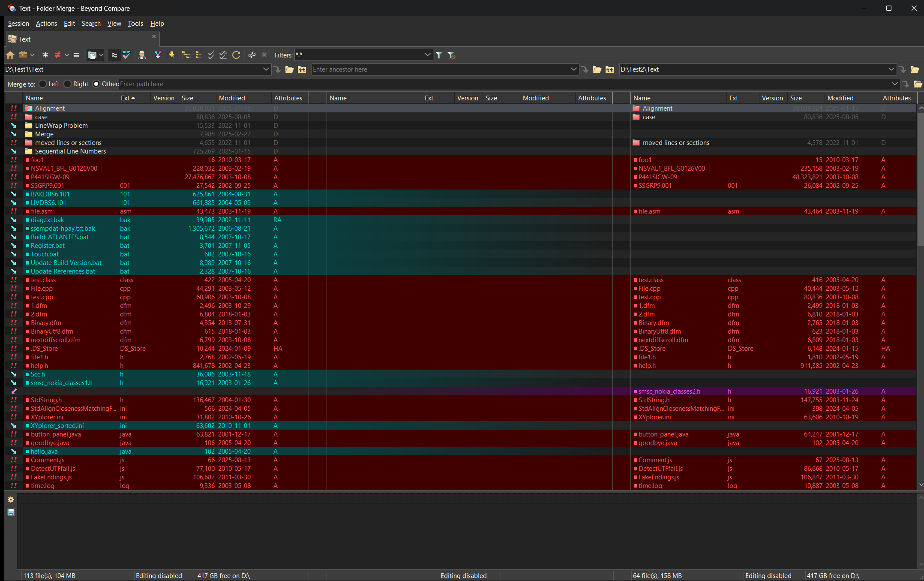Sort right pane by Size column header
The width and height of the screenshot is (924, 581).
point(806,98)
